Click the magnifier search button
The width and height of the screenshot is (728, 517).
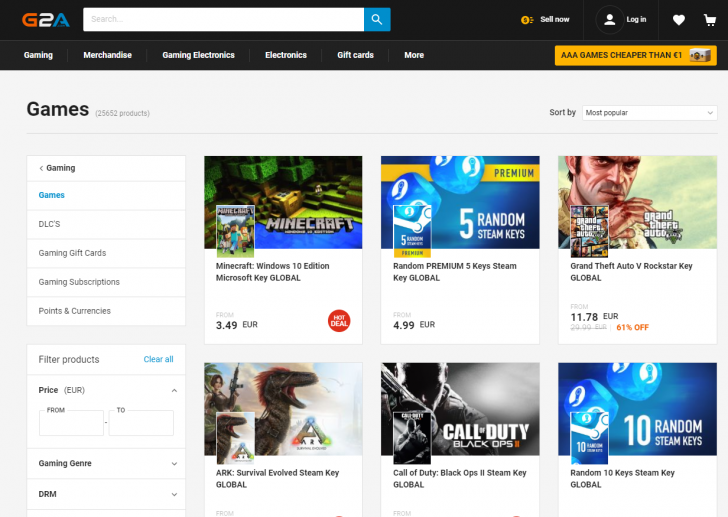[x=377, y=19]
